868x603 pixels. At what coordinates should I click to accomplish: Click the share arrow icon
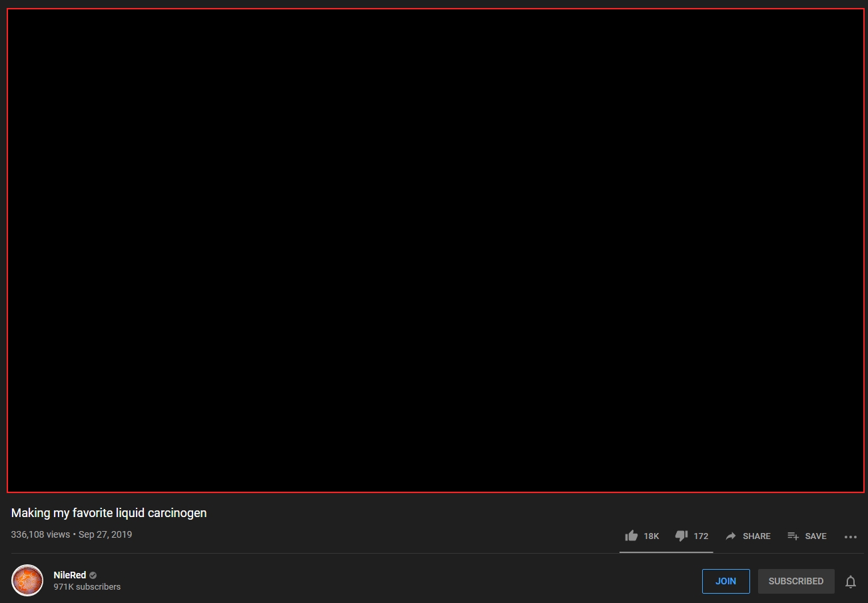pyautogui.click(x=731, y=536)
